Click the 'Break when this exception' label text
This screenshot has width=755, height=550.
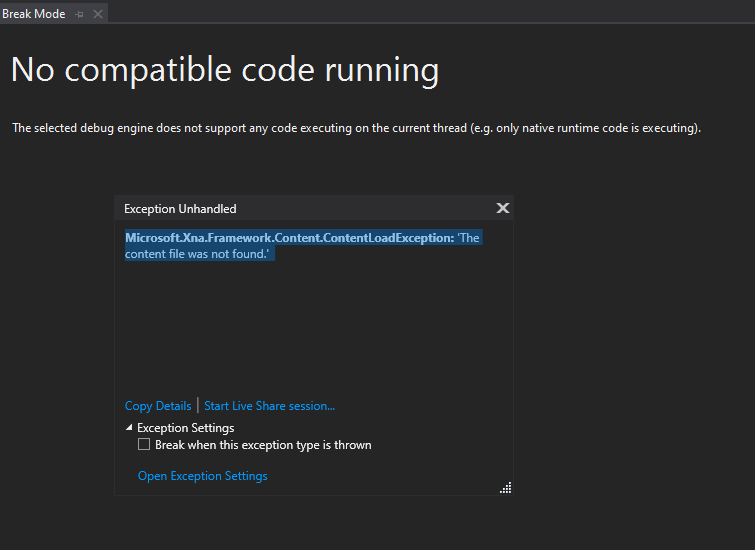click(x=263, y=445)
